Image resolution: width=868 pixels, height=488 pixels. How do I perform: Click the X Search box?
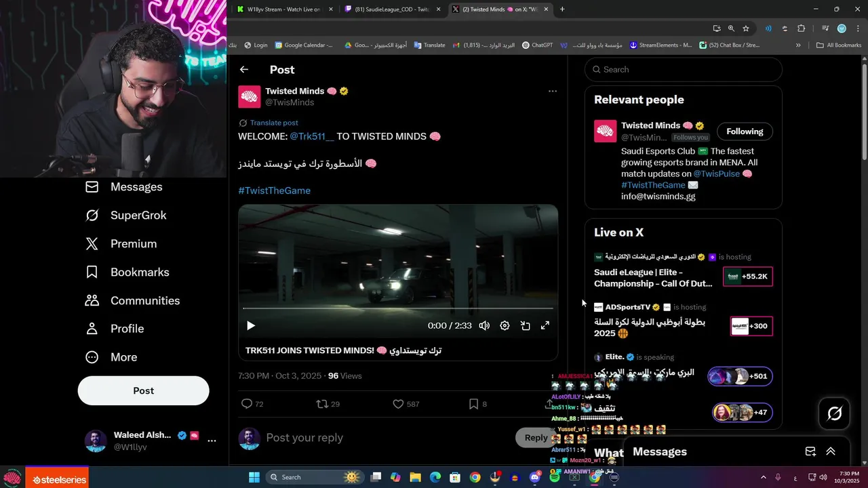(x=684, y=70)
